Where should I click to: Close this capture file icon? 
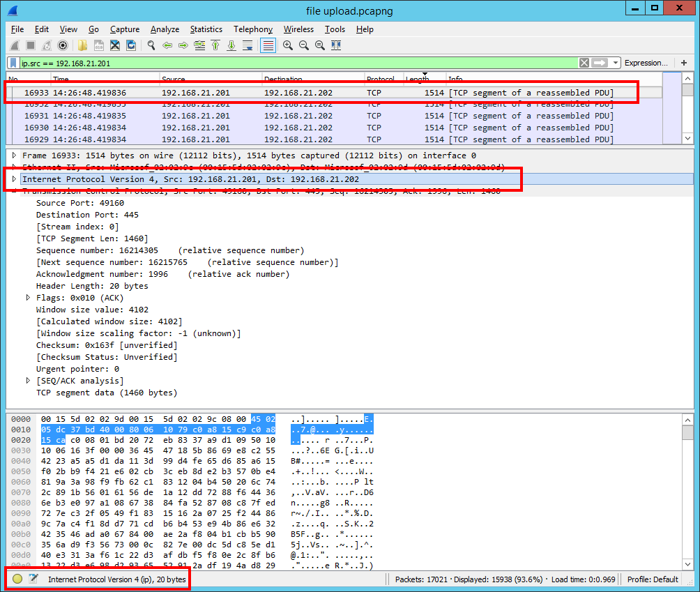coord(115,45)
